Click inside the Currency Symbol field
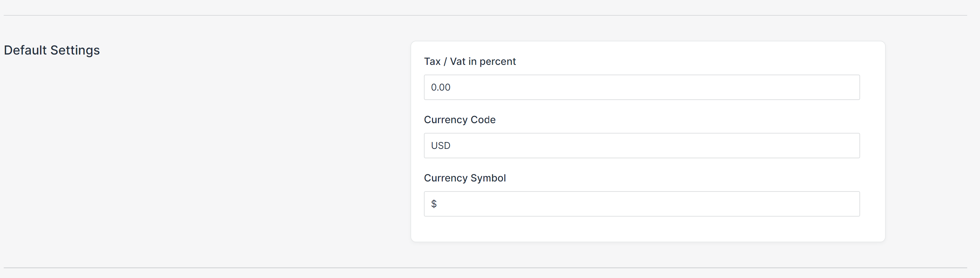 (642, 204)
